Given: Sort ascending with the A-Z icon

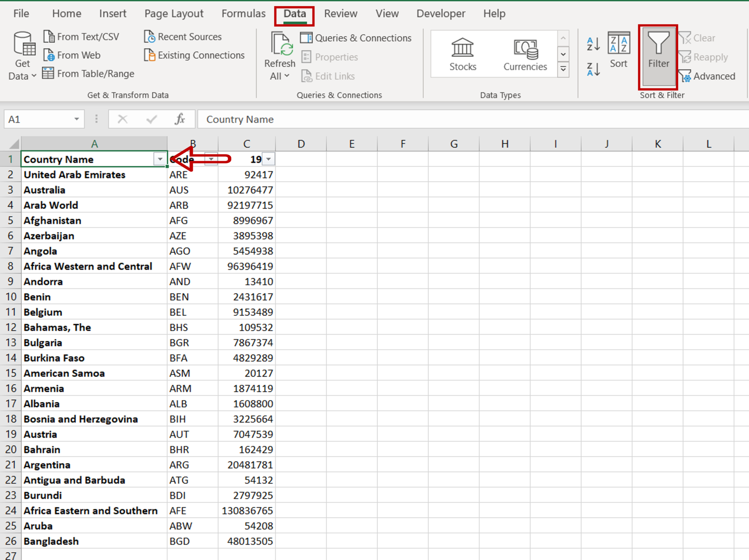Looking at the screenshot, I should (x=593, y=44).
